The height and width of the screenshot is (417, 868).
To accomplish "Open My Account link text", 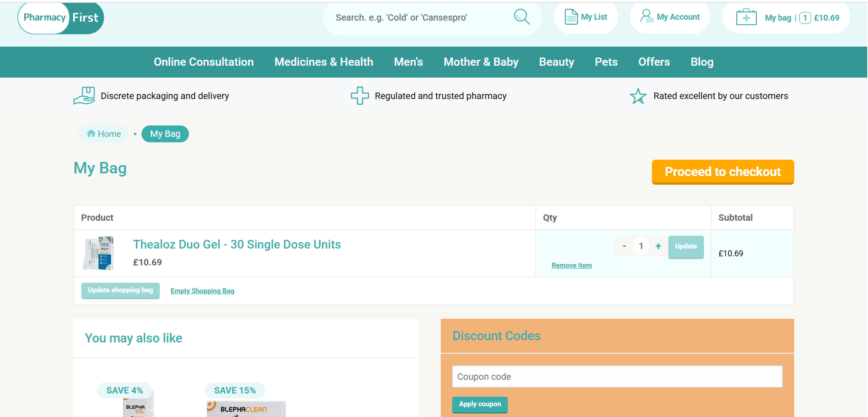I will pyautogui.click(x=678, y=17).
